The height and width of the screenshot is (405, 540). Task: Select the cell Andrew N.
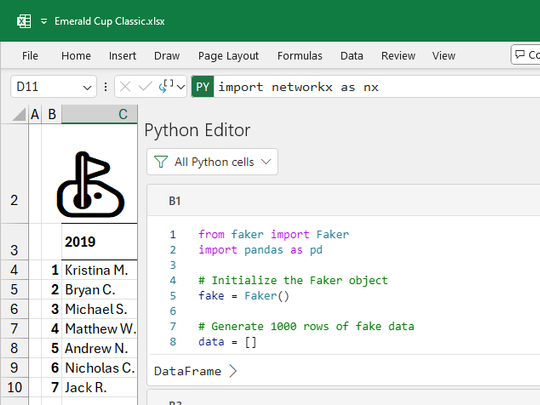100,348
